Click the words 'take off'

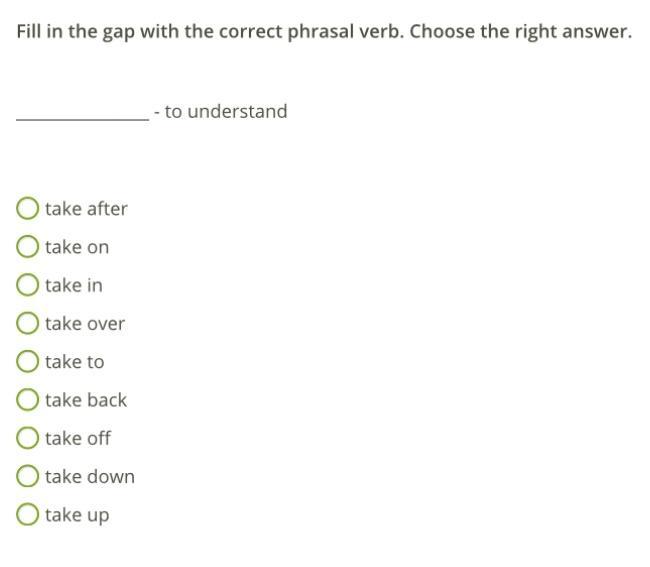(x=78, y=438)
